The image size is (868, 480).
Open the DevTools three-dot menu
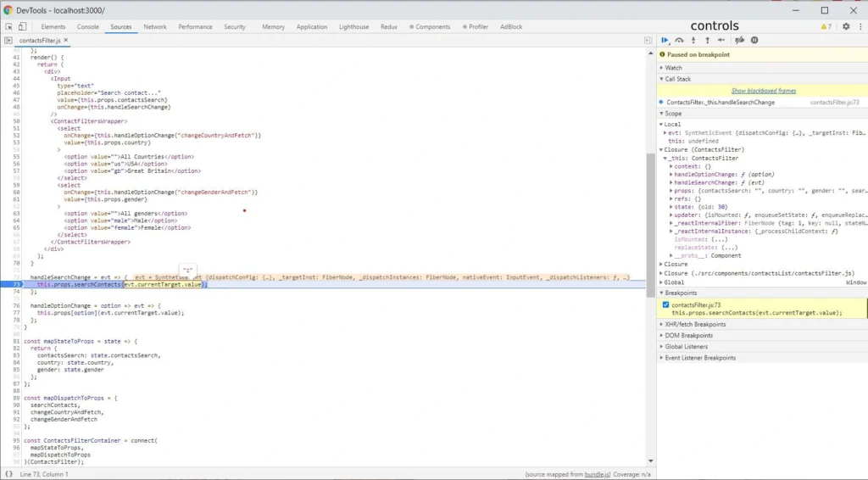(860, 26)
